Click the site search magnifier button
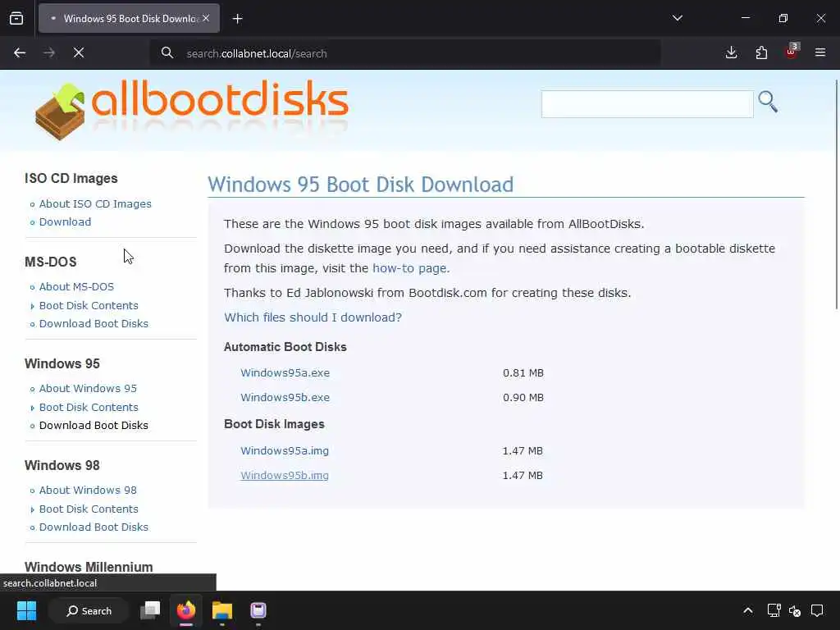 [768, 102]
